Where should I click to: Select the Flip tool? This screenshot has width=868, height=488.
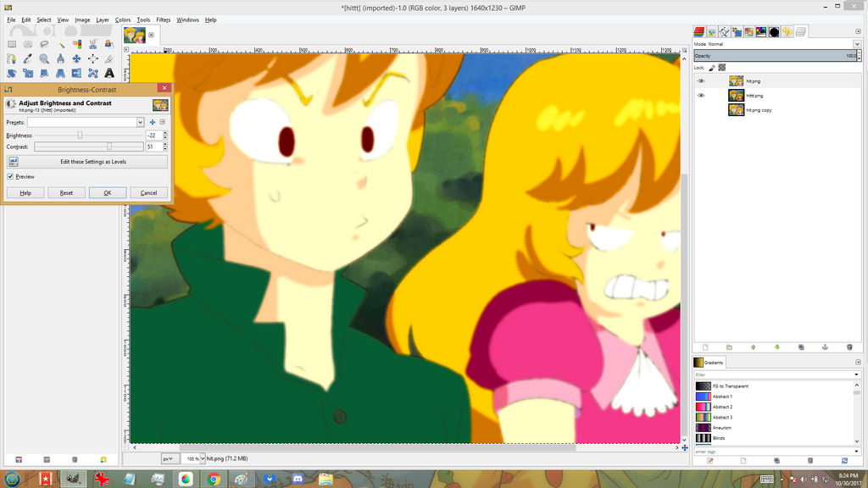[x=77, y=73]
